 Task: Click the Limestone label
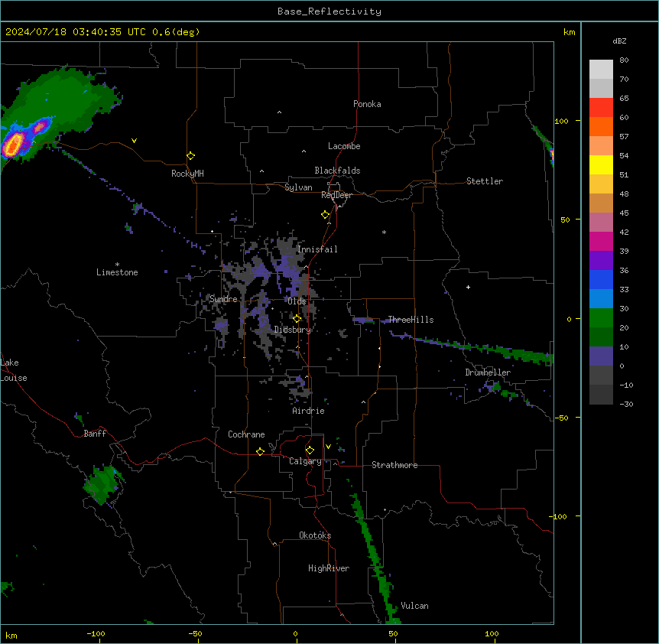tap(117, 272)
